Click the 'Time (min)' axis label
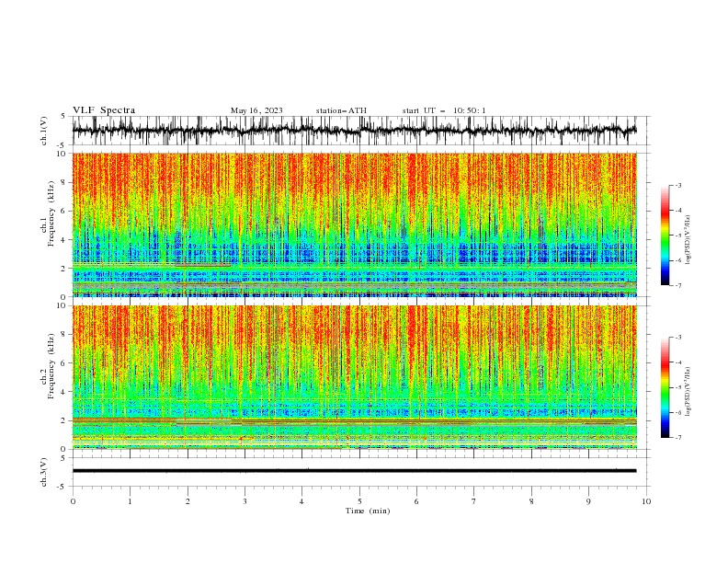Image resolution: width=728 pixels, height=563 pixels. (x=368, y=511)
